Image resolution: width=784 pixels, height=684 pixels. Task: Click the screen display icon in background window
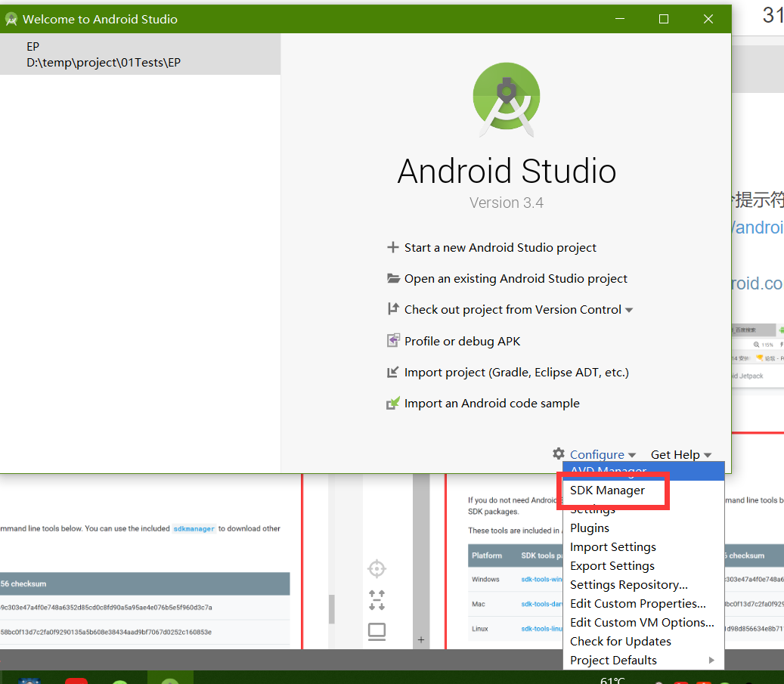point(377,632)
